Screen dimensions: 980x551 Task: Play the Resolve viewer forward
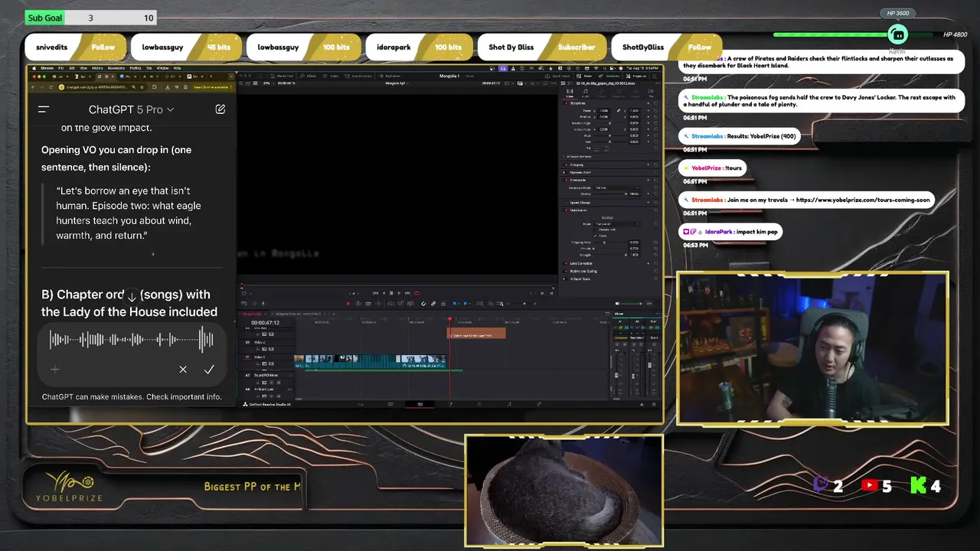(399, 293)
